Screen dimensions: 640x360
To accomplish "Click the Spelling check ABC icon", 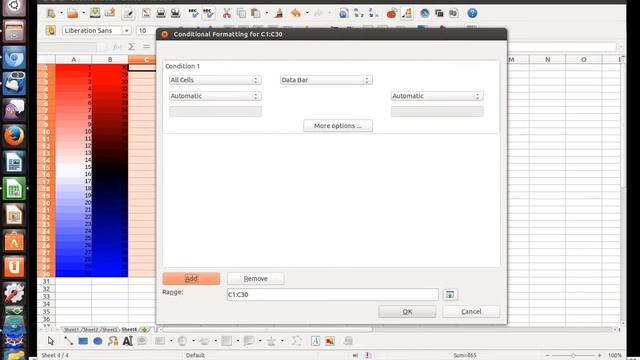I will [x=193, y=13].
